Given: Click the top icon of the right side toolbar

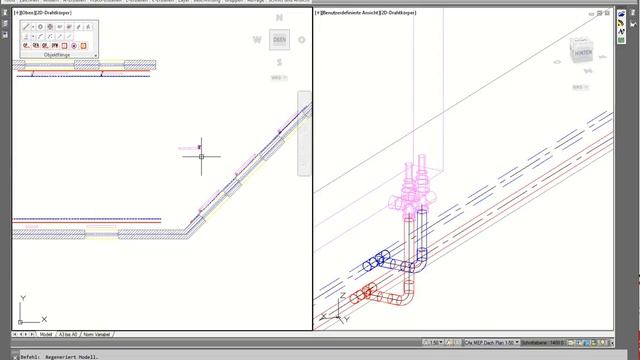Looking at the screenshot, I should 621,14.
